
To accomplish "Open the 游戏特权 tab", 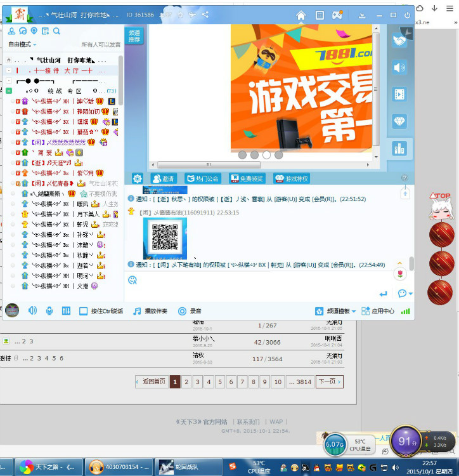I will tap(292, 178).
